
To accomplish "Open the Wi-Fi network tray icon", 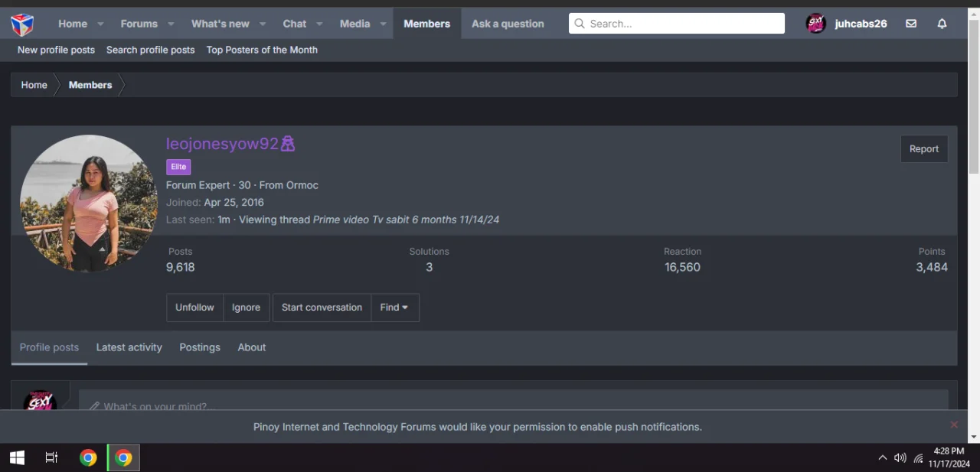I will point(918,457).
